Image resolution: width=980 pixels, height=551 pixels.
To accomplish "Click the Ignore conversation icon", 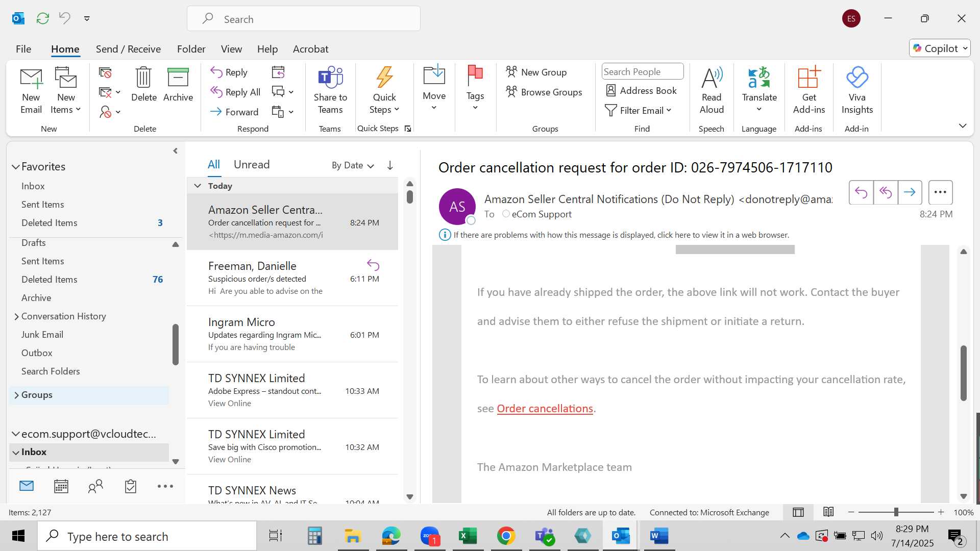I will [105, 73].
